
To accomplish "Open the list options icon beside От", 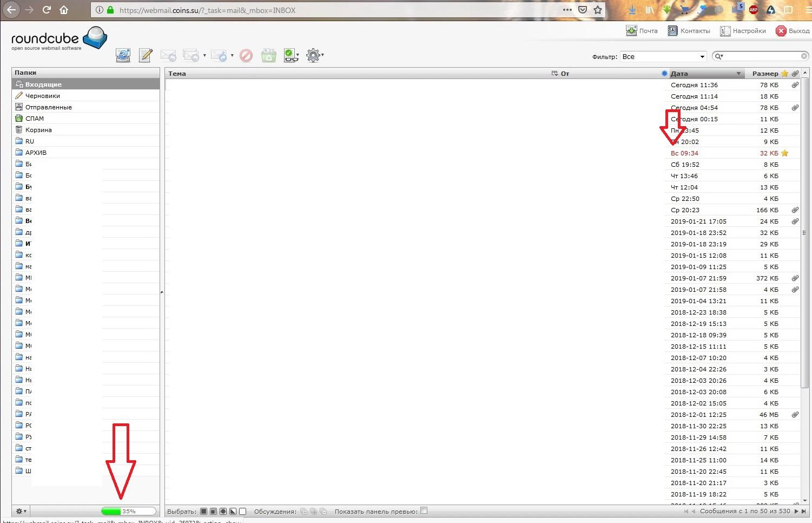I will click(x=554, y=74).
